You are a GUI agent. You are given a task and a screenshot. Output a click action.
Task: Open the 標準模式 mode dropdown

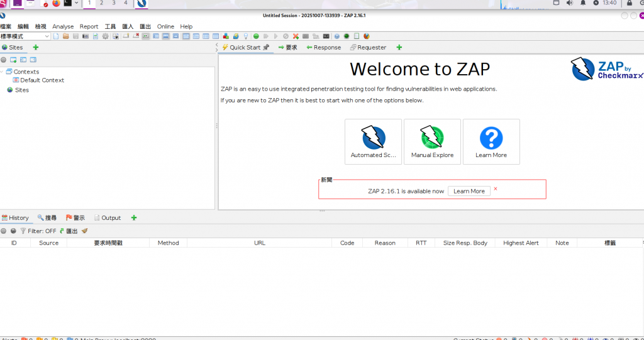pyautogui.click(x=25, y=36)
